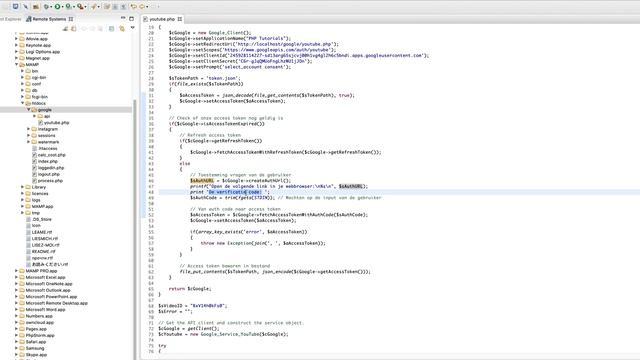Expand the sessions folder
The width and height of the screenshot is (640, 360).
(29, 136)
